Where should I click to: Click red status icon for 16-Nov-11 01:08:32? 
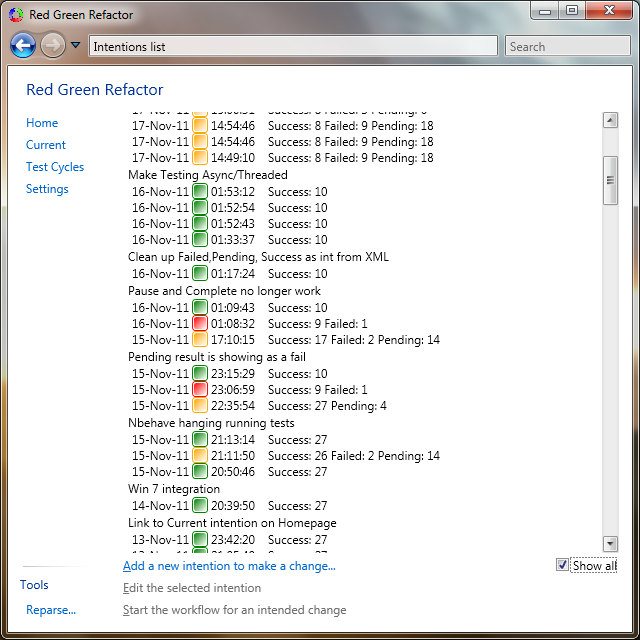tap(200, 324)
